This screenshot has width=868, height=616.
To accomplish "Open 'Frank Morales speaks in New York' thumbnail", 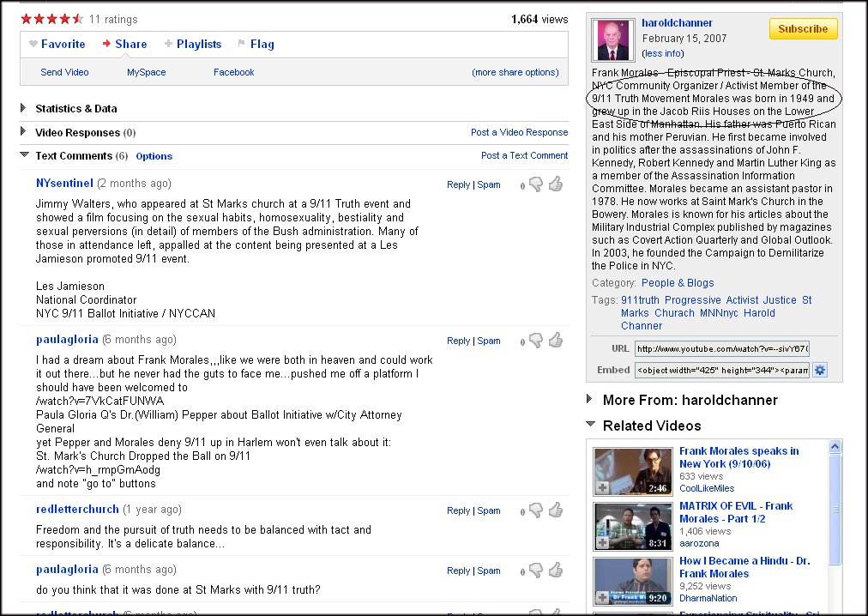I will (633, 471).
